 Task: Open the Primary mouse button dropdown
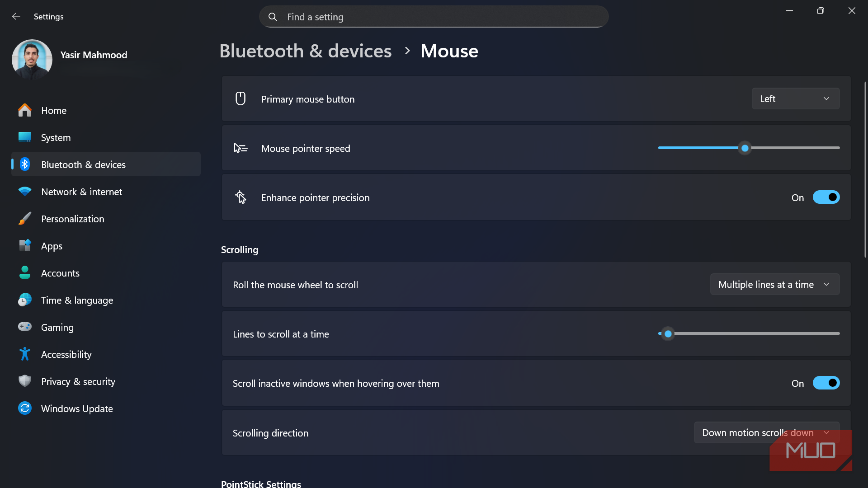795,99
